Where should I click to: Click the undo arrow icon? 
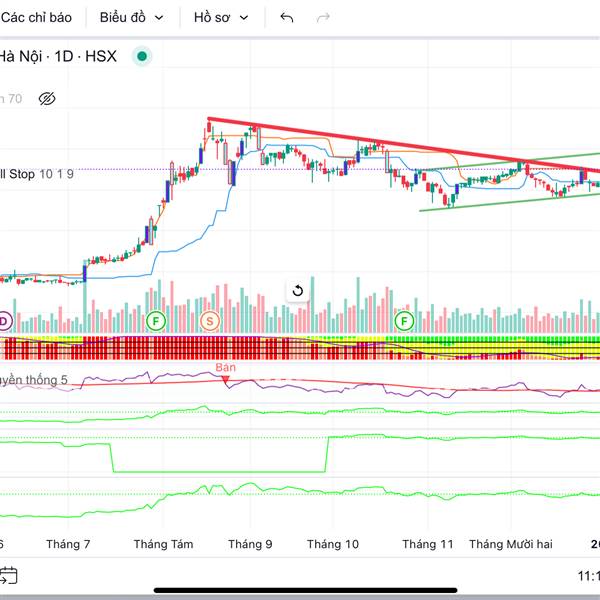click(287, 18)
